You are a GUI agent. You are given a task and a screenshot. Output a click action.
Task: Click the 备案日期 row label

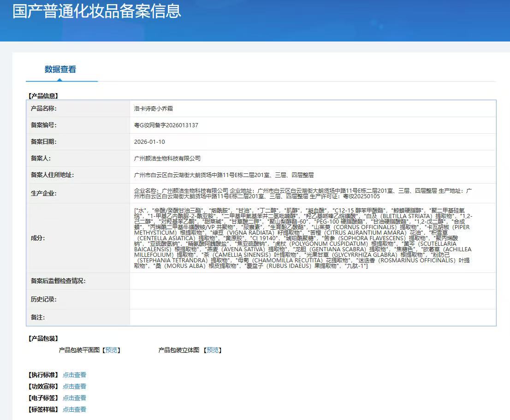pyautogui.click(x=44, y=142)
